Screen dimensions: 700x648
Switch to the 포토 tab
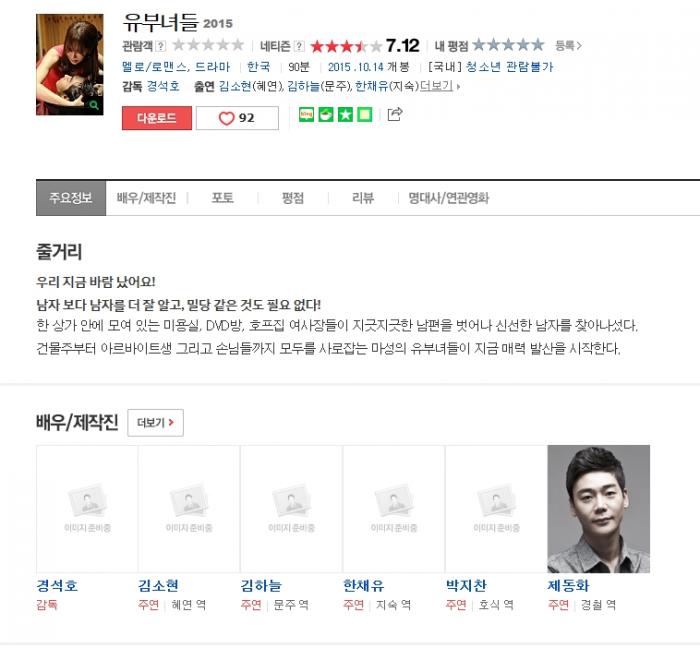click(x=222, y=198)
